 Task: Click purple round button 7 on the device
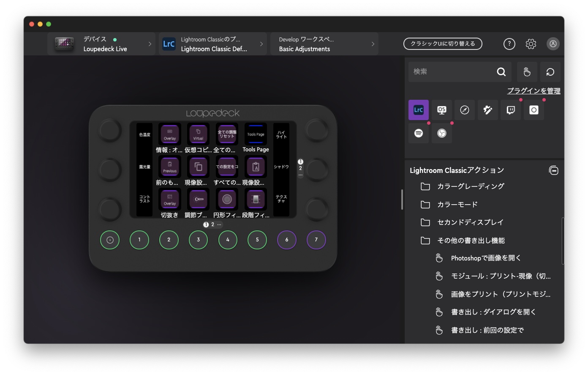coord(316,240)
